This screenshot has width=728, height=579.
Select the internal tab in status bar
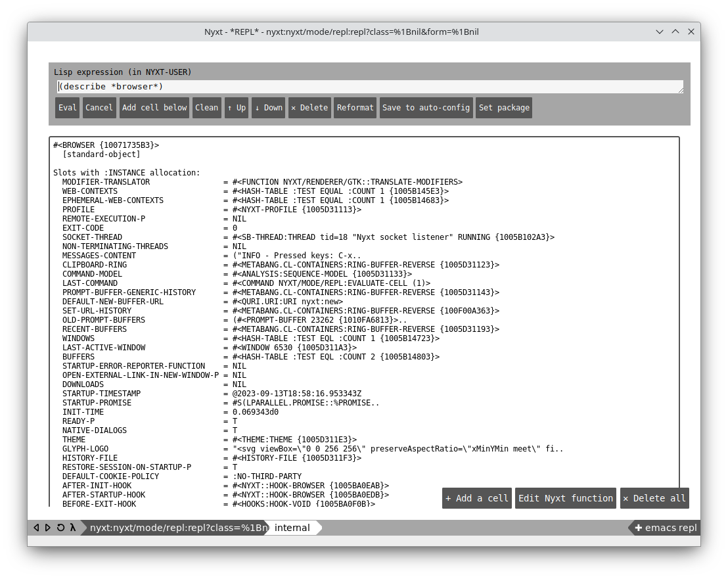[292, 528]
